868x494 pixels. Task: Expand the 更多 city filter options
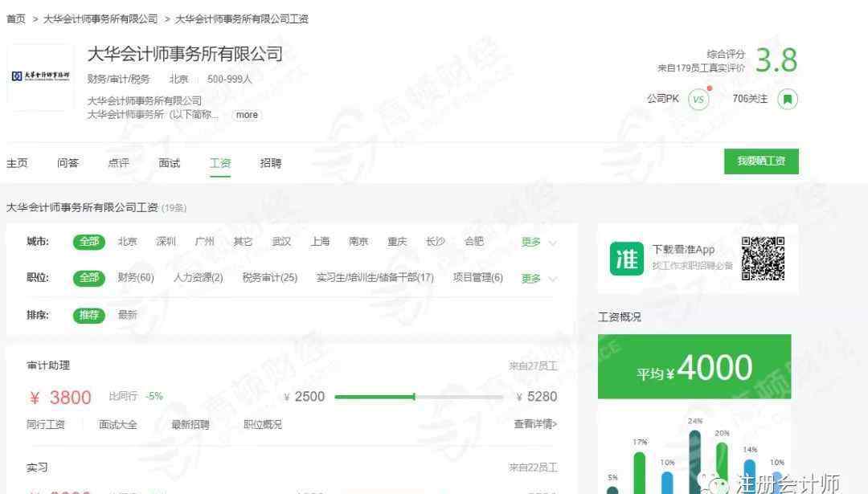coord(538,242)
